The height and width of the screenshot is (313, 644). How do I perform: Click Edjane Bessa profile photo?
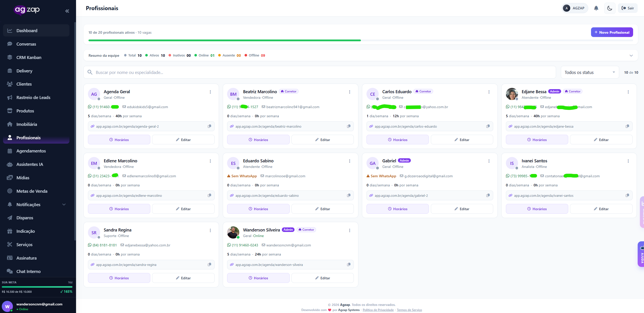pos(512,94)
